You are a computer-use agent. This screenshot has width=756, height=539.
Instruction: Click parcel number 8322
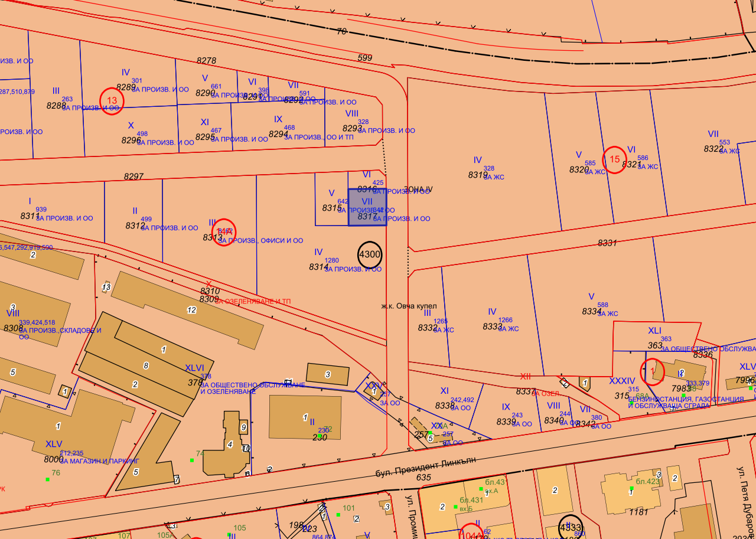713,149
